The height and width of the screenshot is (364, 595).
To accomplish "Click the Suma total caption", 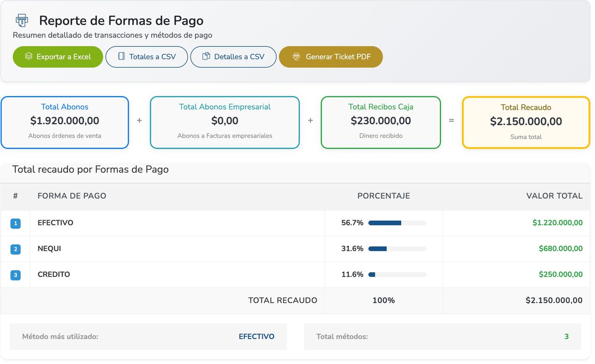I will point(526,137).
